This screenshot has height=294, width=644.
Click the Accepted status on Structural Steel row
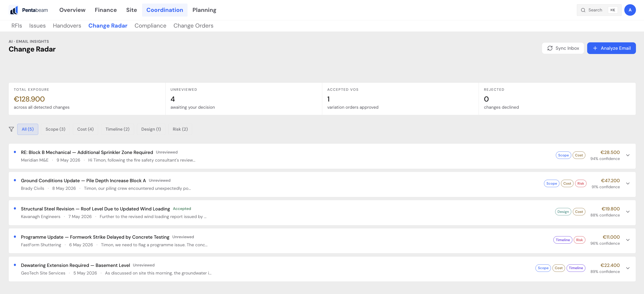(x=182, y=209)
